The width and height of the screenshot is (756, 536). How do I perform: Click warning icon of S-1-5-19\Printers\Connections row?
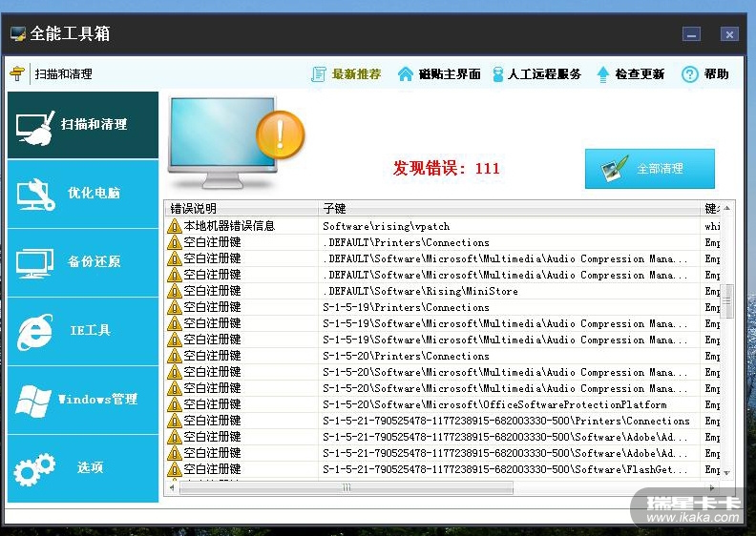174,307
